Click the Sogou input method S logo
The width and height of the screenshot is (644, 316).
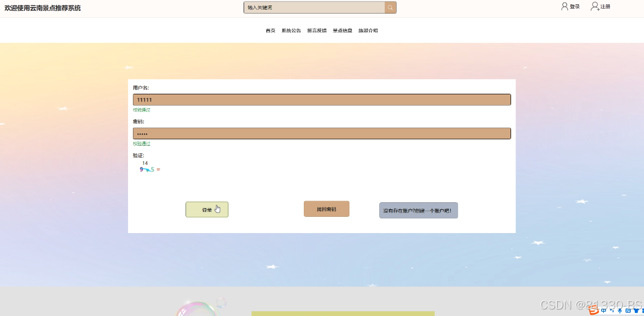click(x=594, y=311)
